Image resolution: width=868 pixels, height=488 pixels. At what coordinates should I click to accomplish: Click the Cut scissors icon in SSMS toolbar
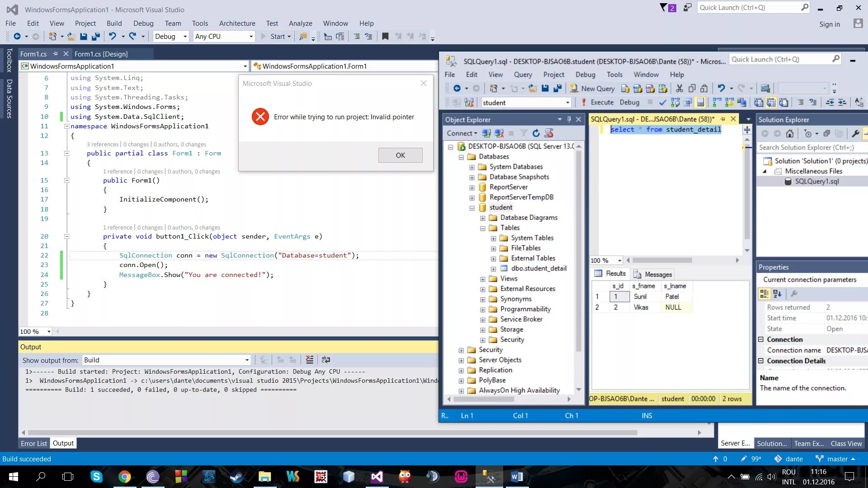[x=679, y=89]
